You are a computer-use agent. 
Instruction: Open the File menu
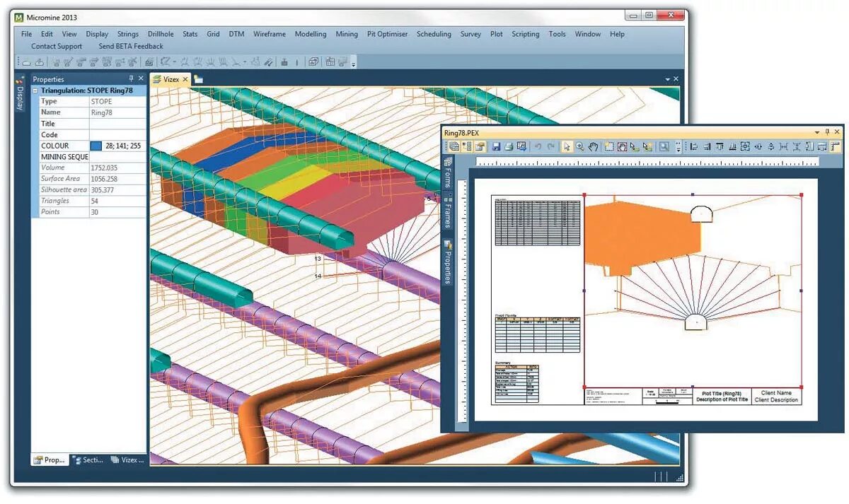(x=27, y=34)
